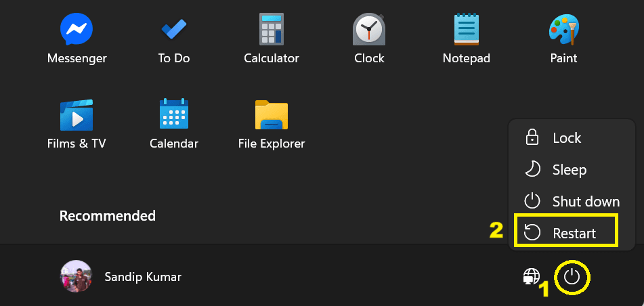Screen dimensions: 644x306
Task: Open File Explorer from pinned apps
Action: click(x=272, y=124)
